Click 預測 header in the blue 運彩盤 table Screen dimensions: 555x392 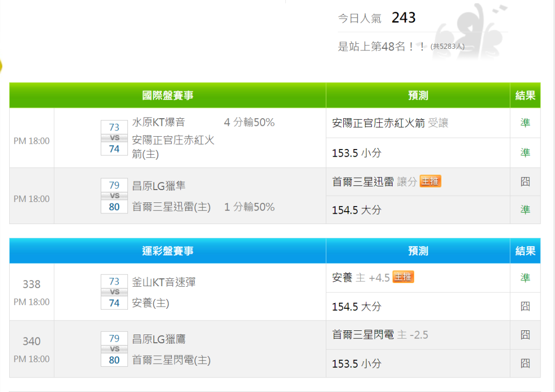coord(418,251)
